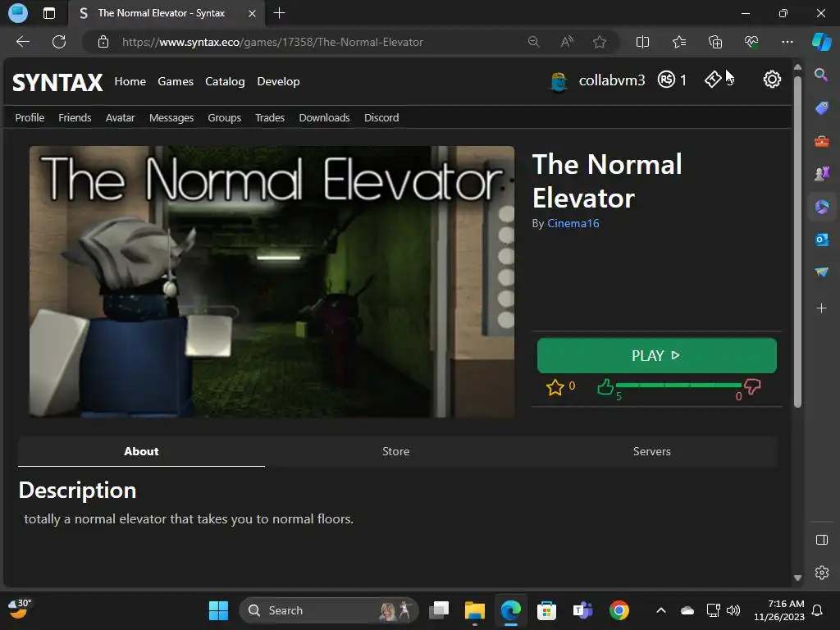The image size is (840, 630).
Task: Open the sidebar Tools briefcase icon
Action: click(x=821, y=141)
